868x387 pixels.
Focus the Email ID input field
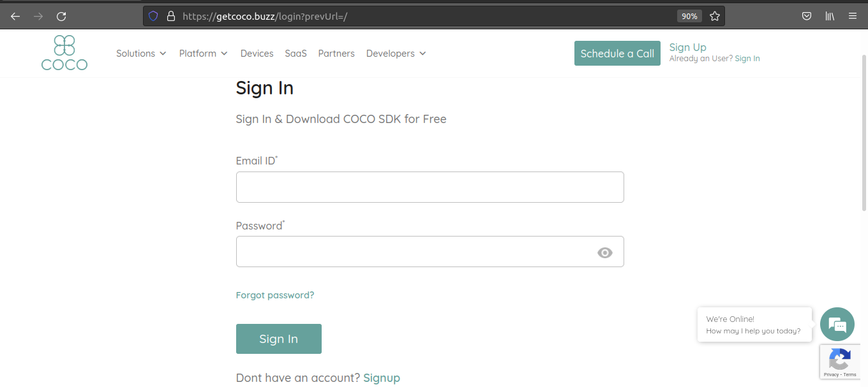pyautogui.click(x=430, y=187)
